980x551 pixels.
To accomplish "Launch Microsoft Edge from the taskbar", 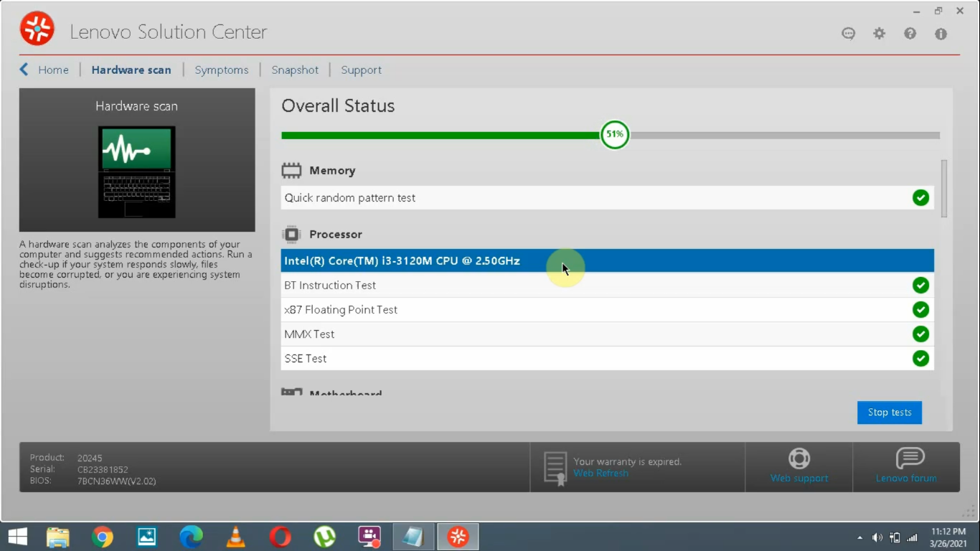I will tap(191, 537).
